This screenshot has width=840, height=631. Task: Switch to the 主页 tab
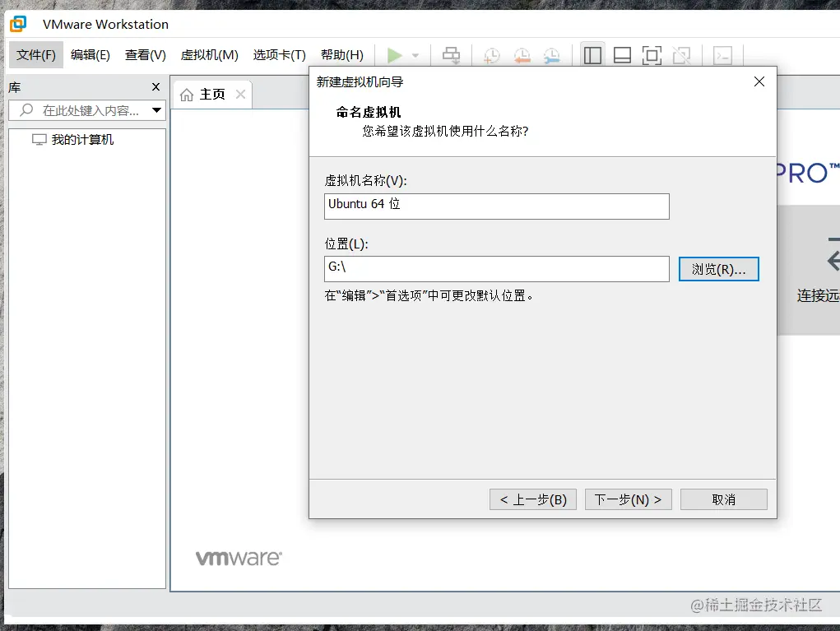pos(213,95)
